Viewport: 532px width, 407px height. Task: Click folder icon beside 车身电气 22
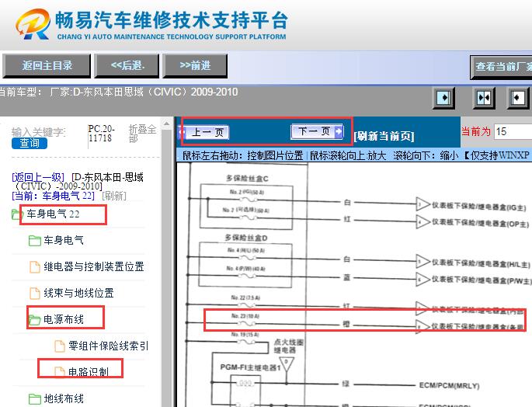click(17, 214)
